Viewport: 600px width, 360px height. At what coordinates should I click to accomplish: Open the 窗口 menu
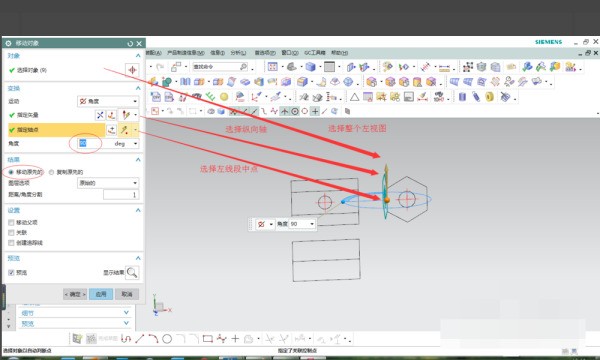click(x=290, y=53)
